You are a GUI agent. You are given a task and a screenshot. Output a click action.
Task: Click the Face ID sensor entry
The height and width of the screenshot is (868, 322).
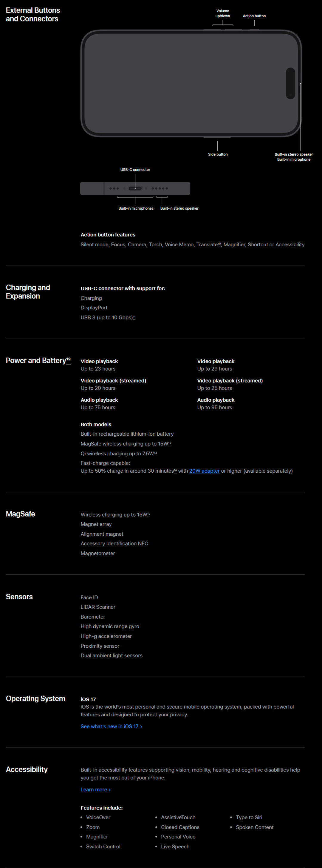point(89,597)
